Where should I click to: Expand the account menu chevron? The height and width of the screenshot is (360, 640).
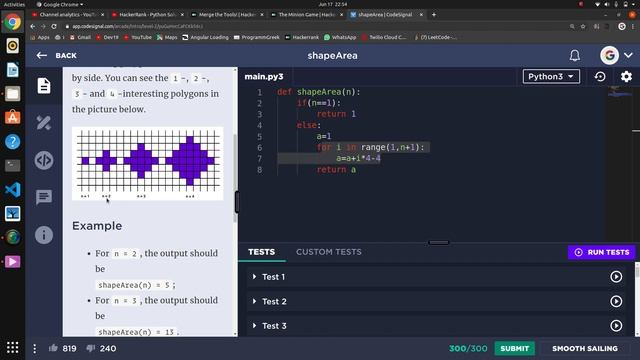click(628, 55)
